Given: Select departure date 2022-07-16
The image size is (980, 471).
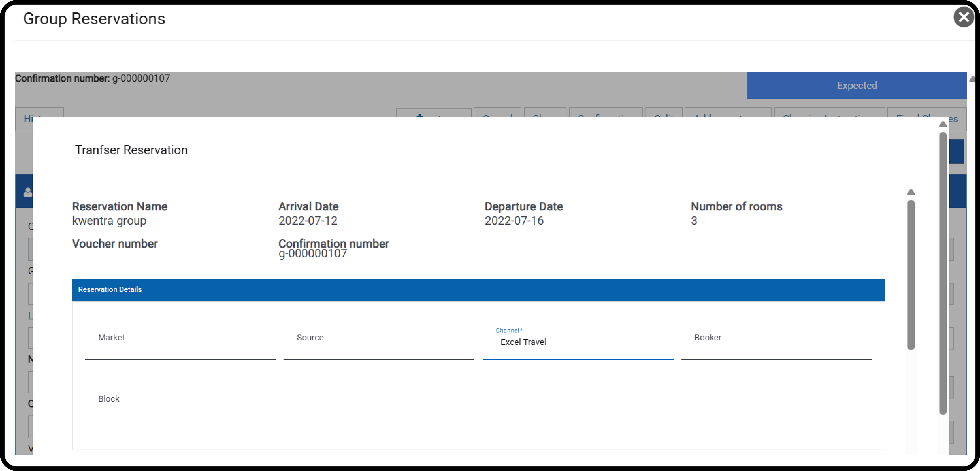Looking at the screenshot, I should 514,221.
